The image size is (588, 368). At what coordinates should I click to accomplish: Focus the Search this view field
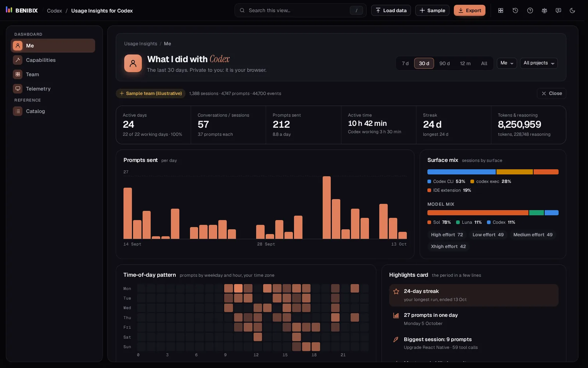(x=301, y=10)
